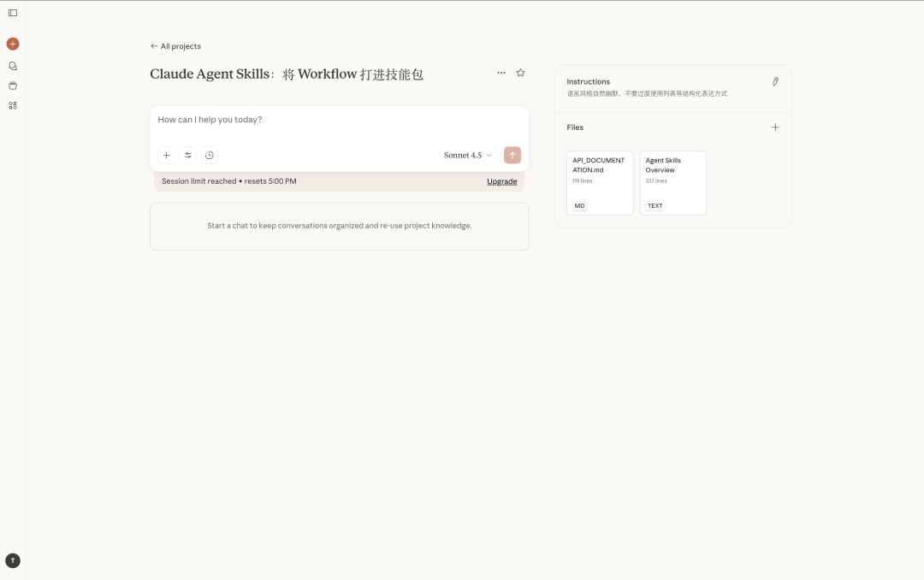Go back to All projects

[x=175, y=46]
